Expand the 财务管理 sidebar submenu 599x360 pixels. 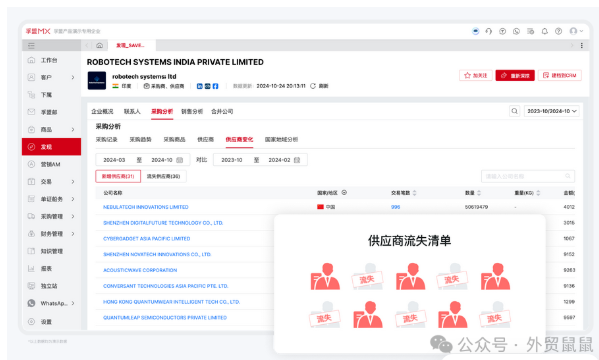click(x=73, y=234)
